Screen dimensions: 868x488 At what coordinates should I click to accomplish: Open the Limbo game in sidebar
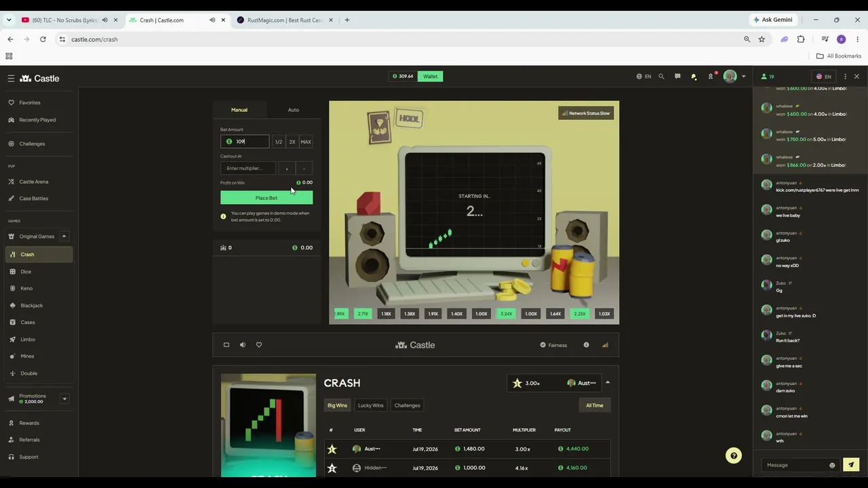(39, 340)
